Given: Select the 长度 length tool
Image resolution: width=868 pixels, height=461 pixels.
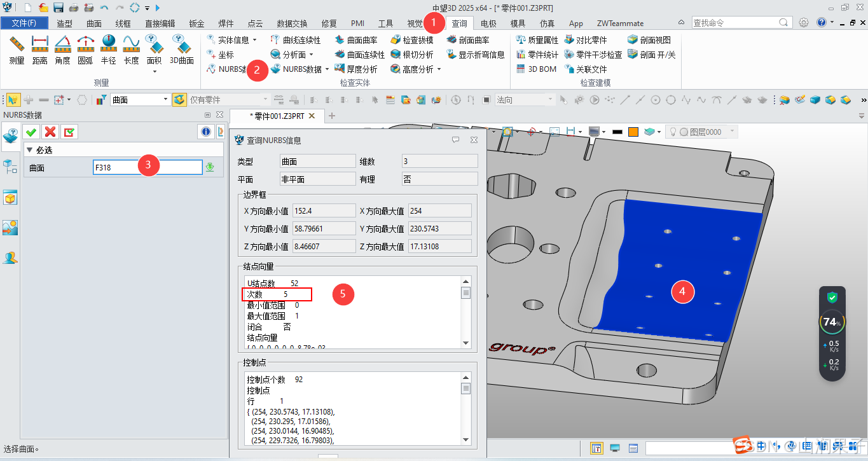Looking at the screenshot, I should (x=131, y=50).
